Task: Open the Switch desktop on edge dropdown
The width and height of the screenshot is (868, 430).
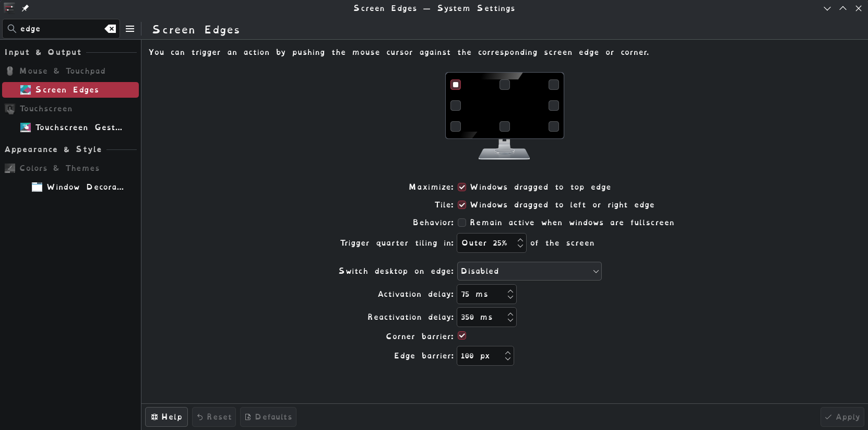Action: pyautogui.click(x=529, y=271)
